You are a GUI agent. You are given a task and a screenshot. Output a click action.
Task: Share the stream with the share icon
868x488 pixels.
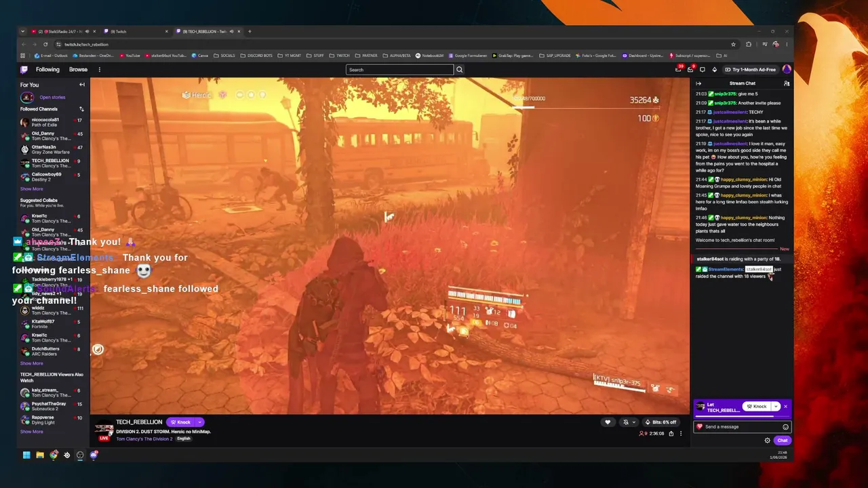tap(671, 434)
